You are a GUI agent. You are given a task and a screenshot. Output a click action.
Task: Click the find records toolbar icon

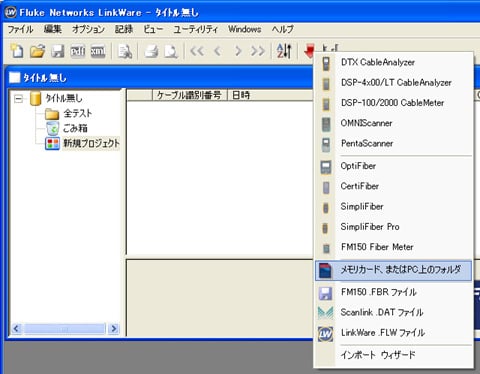[x=125, y=52]
